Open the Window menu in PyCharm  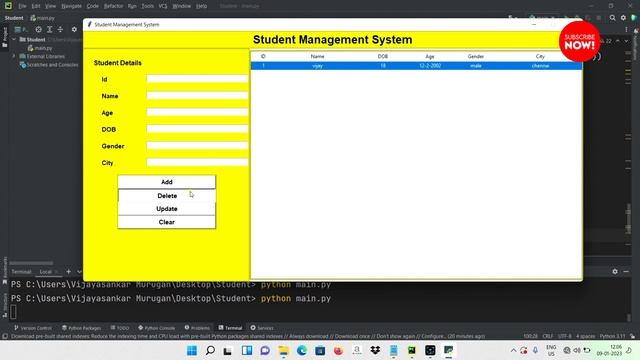click(x=182, y=6)
